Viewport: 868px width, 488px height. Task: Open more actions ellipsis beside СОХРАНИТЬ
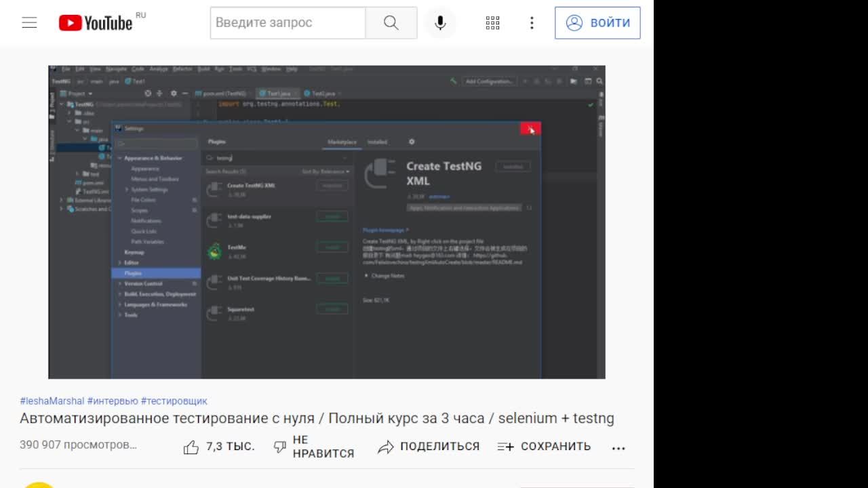(618, 447)
